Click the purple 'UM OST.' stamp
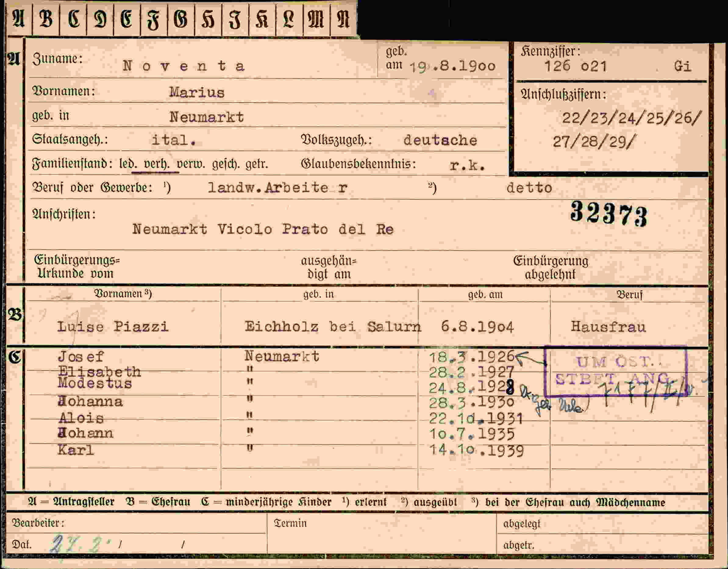Screen dimensions: 728x569 coord(616,371)
